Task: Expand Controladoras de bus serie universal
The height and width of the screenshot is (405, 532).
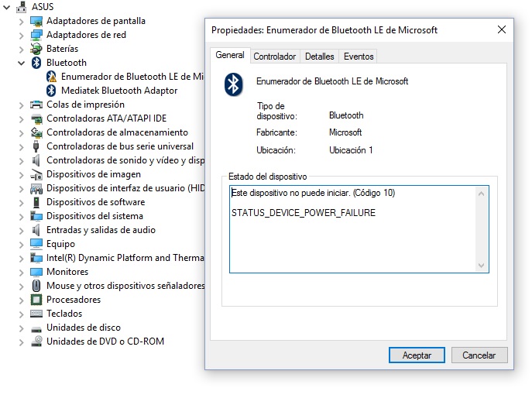Action: pos(21,146)
